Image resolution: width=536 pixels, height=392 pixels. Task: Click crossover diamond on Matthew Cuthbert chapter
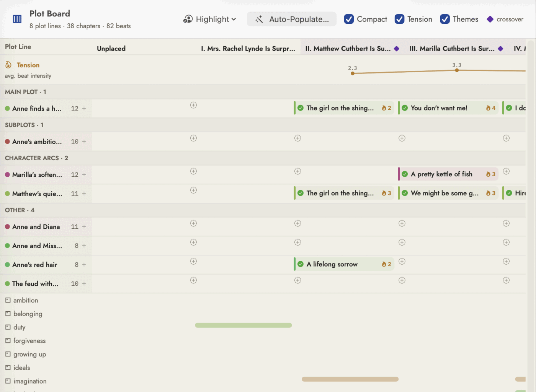tap(397, 49)
